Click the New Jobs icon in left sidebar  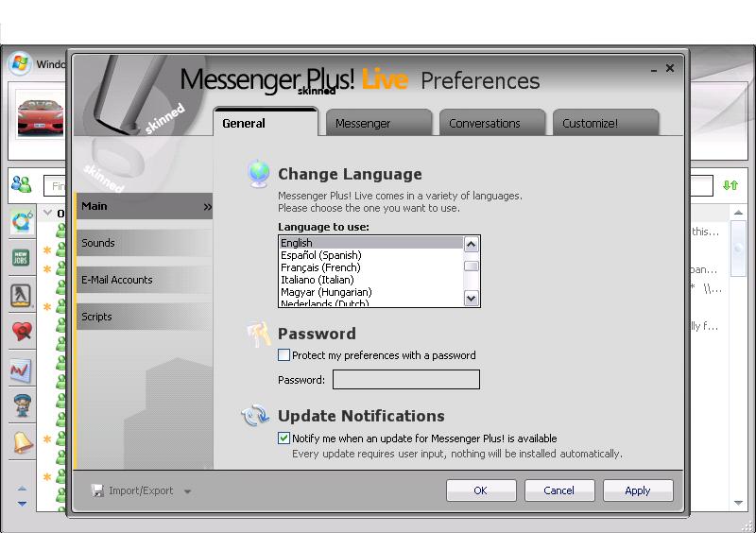[x=21, y=258]
